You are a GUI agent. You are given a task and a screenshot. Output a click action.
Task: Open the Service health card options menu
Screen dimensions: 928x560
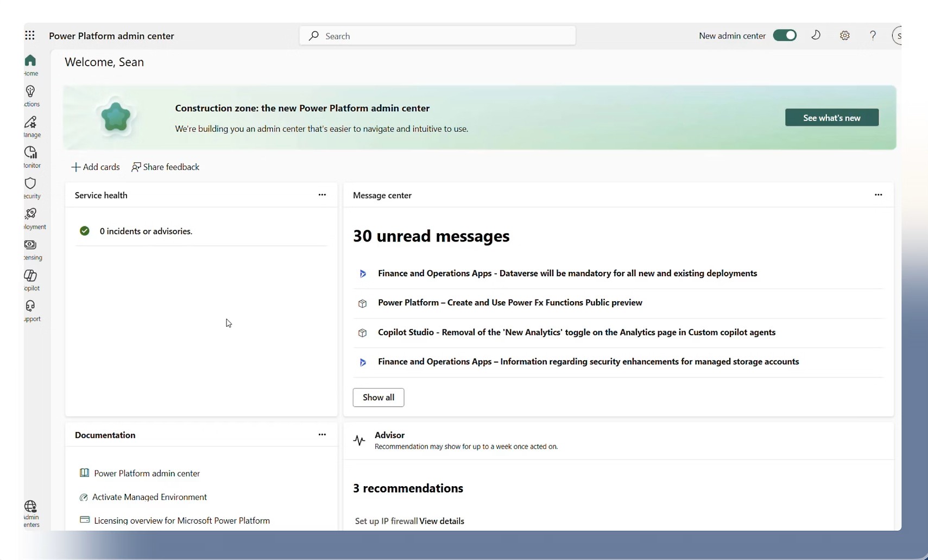[x=322, y=195]
